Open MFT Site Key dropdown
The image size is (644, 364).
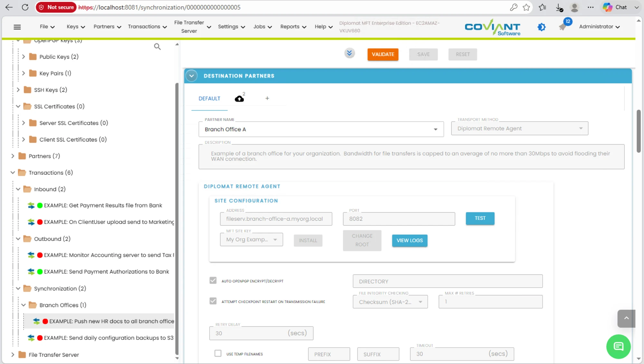251,240
